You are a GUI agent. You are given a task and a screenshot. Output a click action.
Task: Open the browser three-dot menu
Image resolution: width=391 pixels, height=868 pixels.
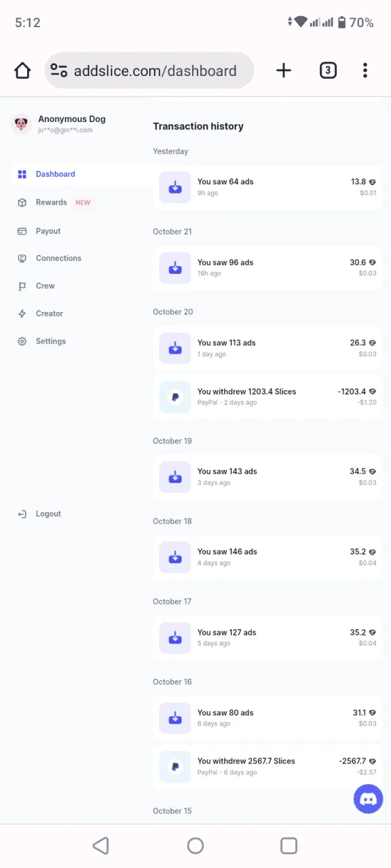point(365,71)
